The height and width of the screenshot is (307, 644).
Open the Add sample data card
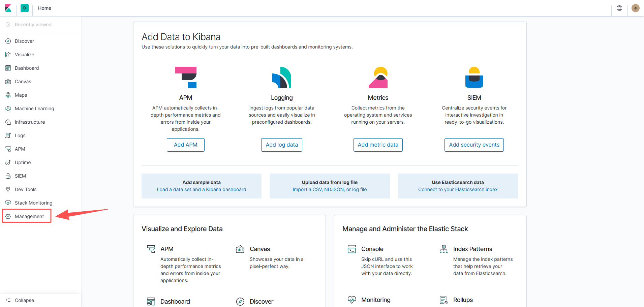(x=202, y=186)
